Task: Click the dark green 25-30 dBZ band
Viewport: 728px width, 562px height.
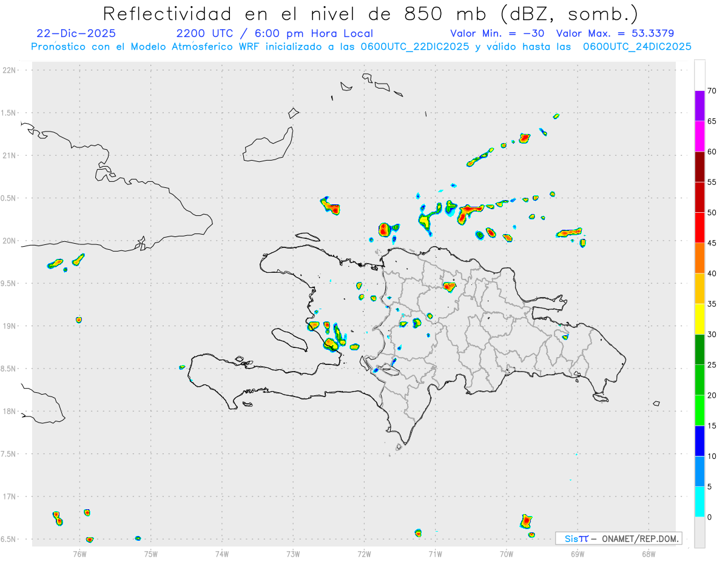Action: pyautogui.click(x=699, y=350)
